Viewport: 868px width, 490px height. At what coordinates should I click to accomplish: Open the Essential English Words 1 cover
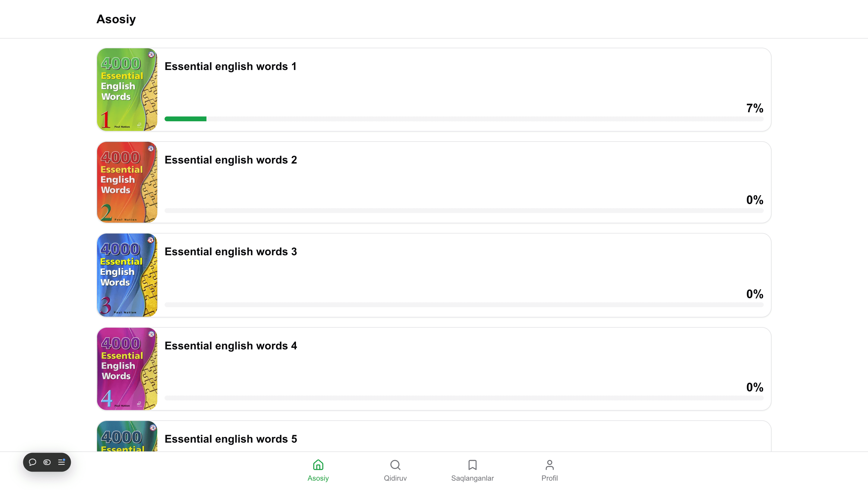point(127,89)
